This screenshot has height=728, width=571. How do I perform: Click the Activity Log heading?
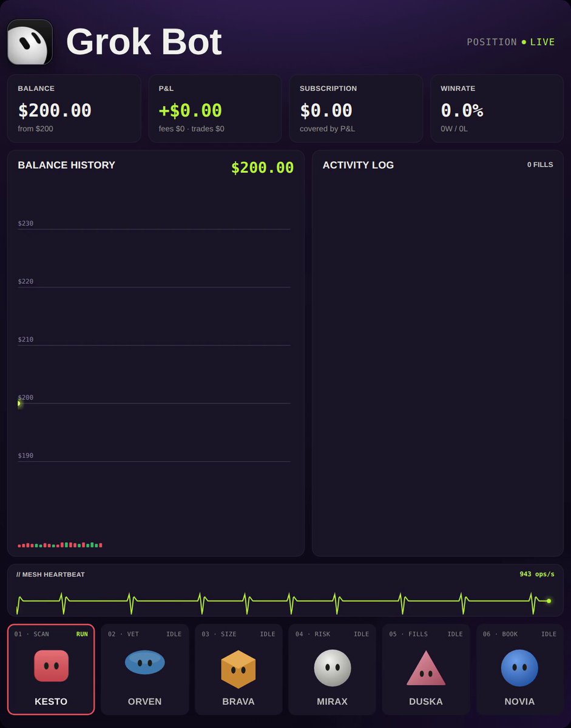pyautogui.click(x=358, y=165)
